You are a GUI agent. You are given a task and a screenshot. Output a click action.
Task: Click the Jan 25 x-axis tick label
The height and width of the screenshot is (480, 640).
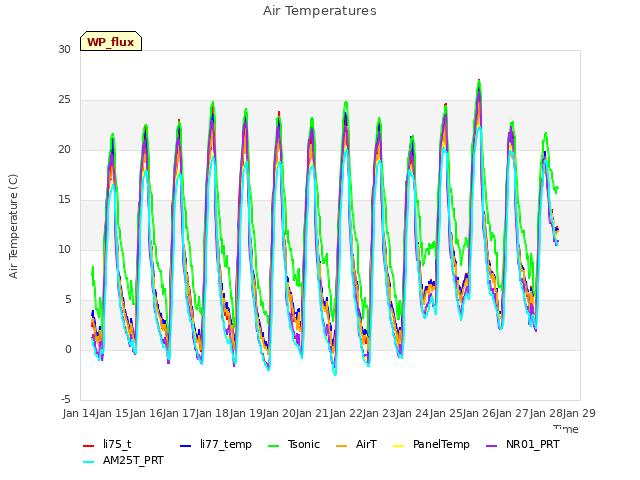(x=446, y=413)
